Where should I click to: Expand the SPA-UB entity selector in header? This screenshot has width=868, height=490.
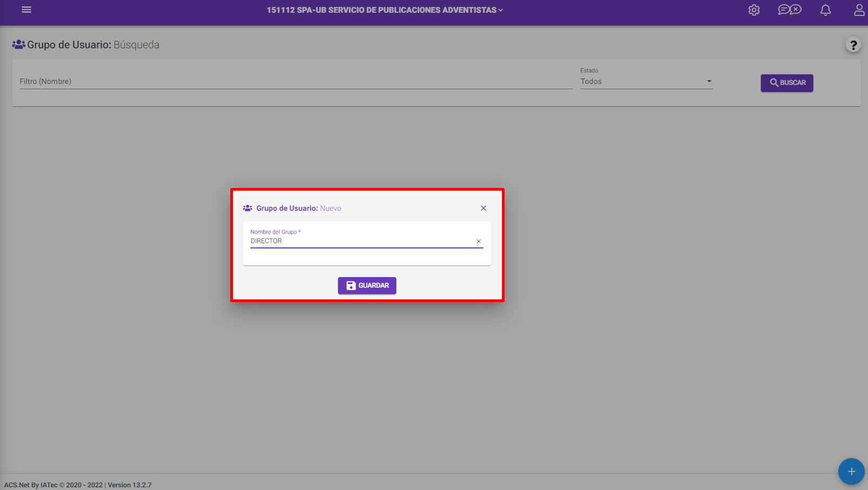385,10
